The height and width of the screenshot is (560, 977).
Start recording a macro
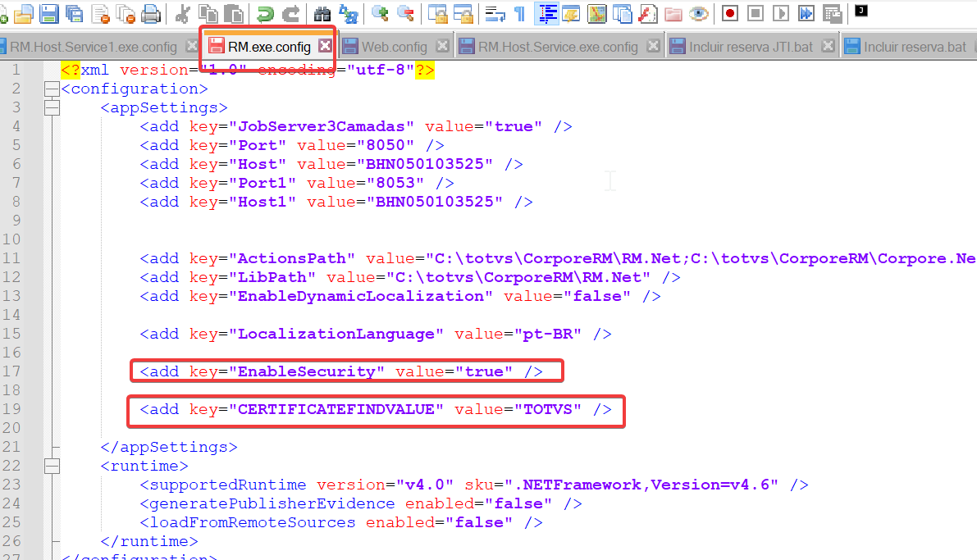pos(730,14)
